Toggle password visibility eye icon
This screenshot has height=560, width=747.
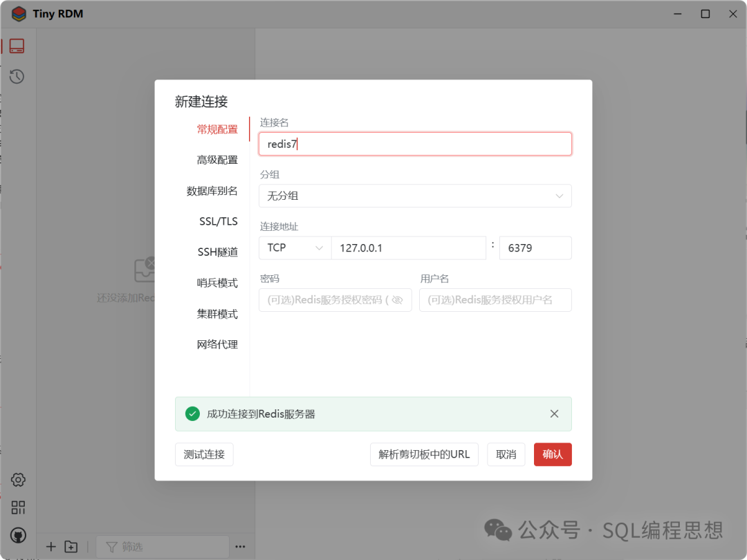pos(397,300)
